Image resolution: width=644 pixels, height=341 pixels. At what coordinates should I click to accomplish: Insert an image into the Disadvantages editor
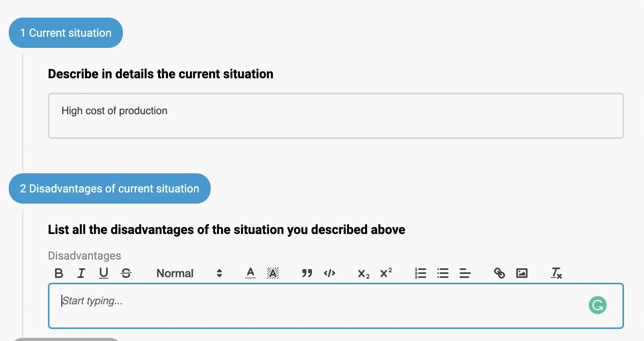(x=522, y=273)
